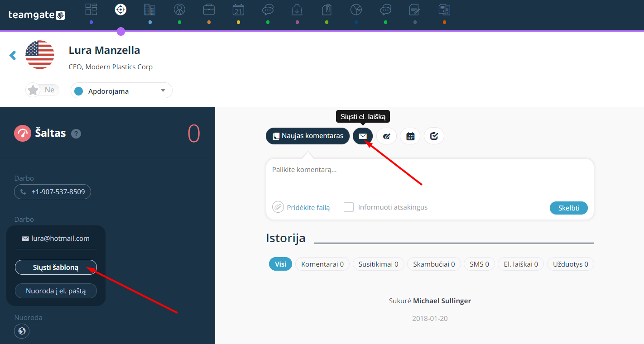The image size is (644, 344).
Task: Click the envelope icon to send email
Action: [x=363, y=136]
